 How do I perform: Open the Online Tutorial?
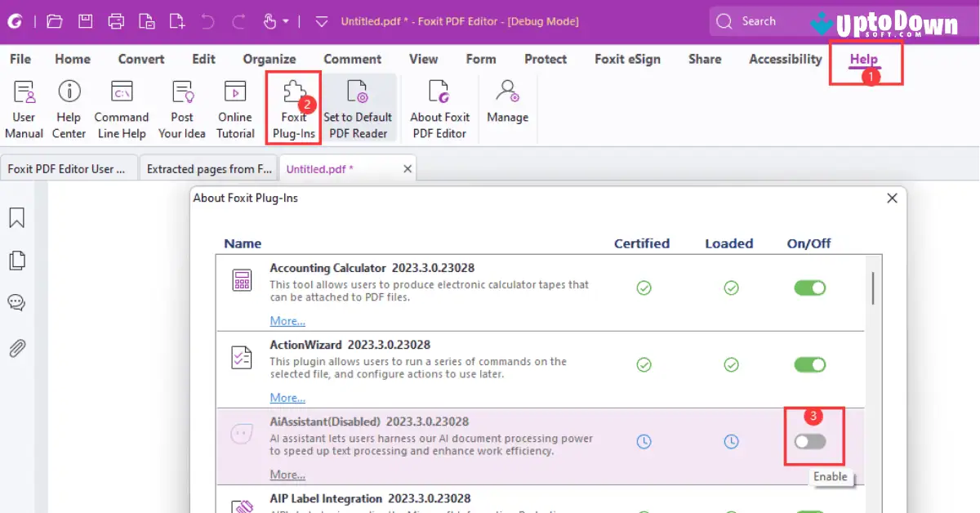(234, 107)
